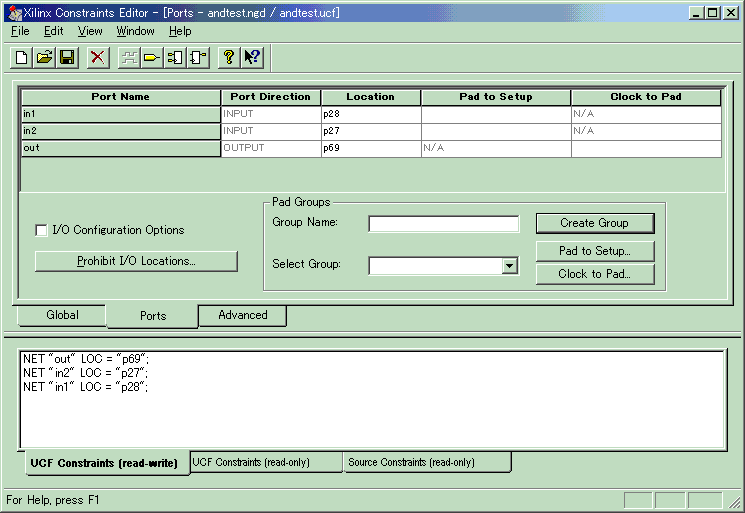Expand the Select Group dropdown
745x513 pixels.
click(509, 266)
